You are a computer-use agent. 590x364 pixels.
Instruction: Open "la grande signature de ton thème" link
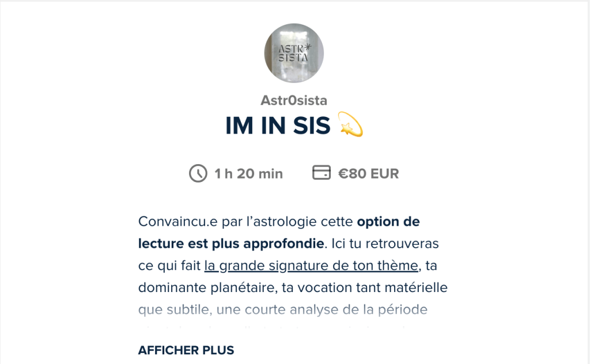[311, 266]
